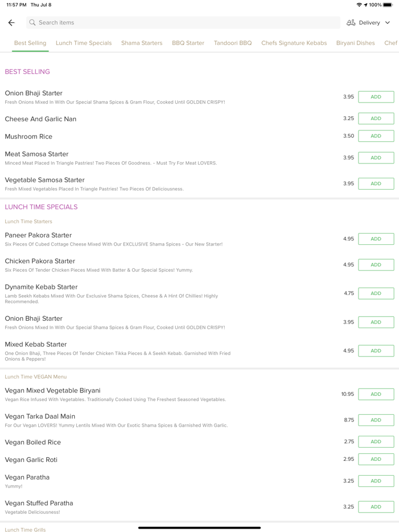The image size is (399, 532).
Task: Tap the battery status icon
Action: coord(388,5)
